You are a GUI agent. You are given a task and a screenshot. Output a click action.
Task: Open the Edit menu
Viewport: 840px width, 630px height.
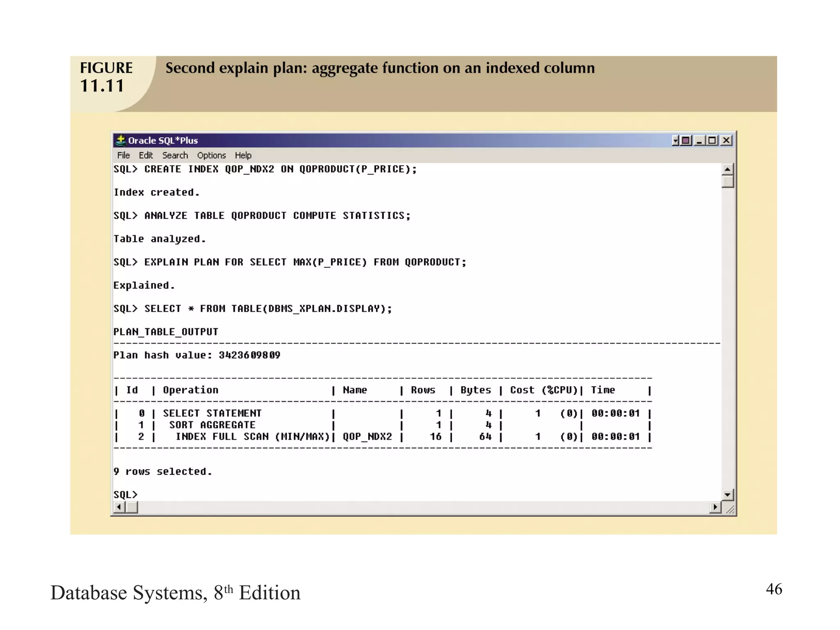146,155
